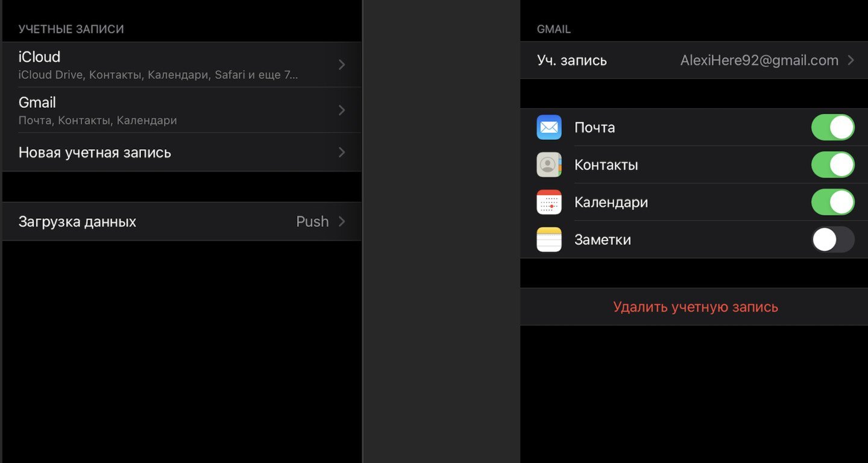Expand Gmail account via its chevron
This screenshot has height=463, width=868.
[342, 110]
